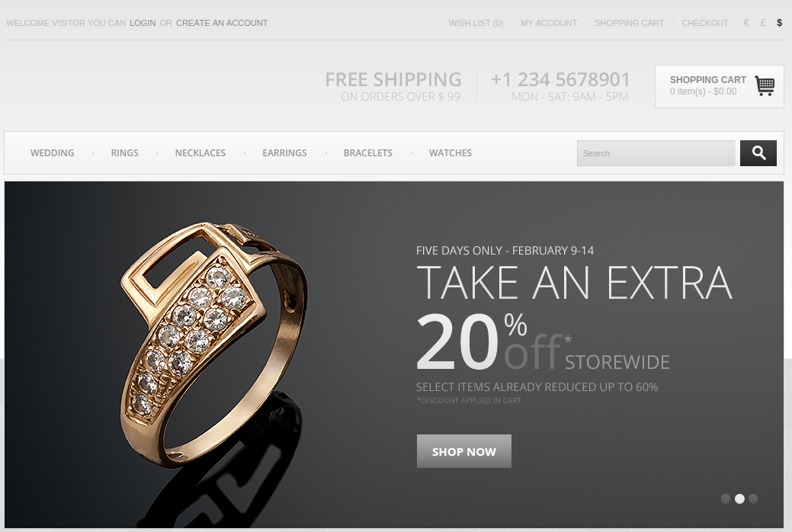Viewport: 792px width, 532px height.
Task: Open the Rings category
Action: click(125, 152)
